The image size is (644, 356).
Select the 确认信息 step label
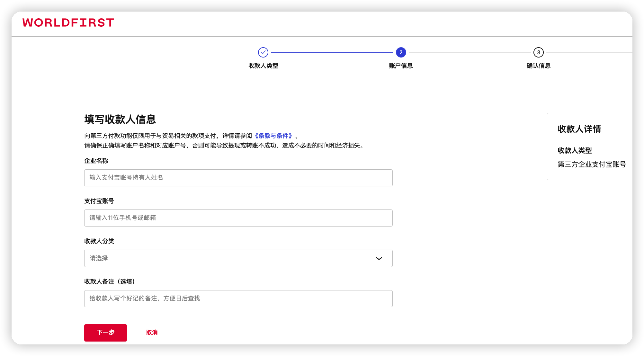pos(538,66)
